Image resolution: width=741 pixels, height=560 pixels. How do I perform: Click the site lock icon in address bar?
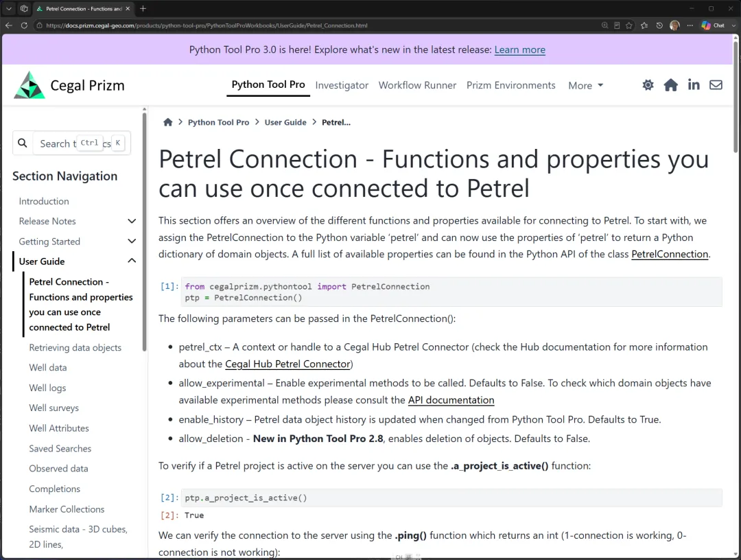tap(40, 25)
